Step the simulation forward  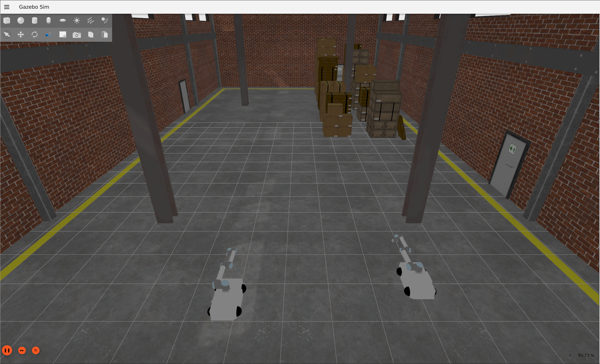(x=22, y=350)
